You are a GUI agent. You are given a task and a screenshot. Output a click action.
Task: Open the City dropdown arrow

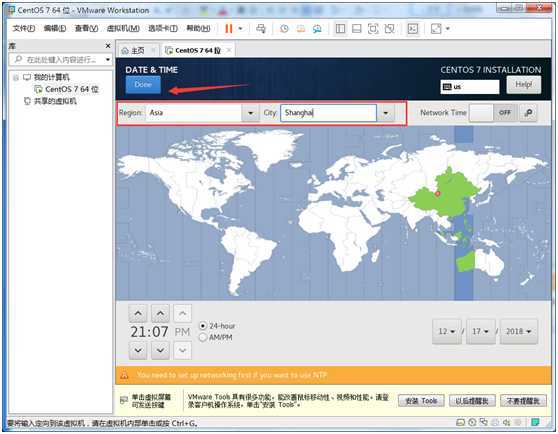pos(385,113)
